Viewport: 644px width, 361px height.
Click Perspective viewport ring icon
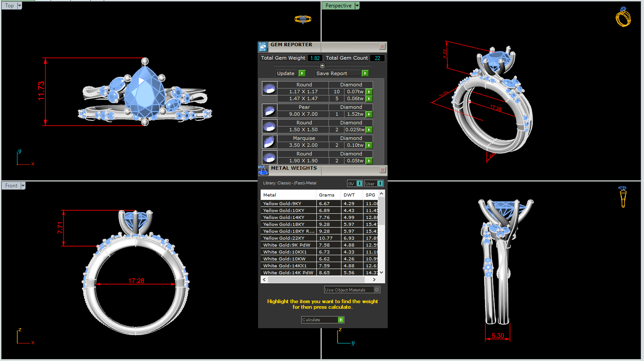pyautogui.click(x=623, y=17)
